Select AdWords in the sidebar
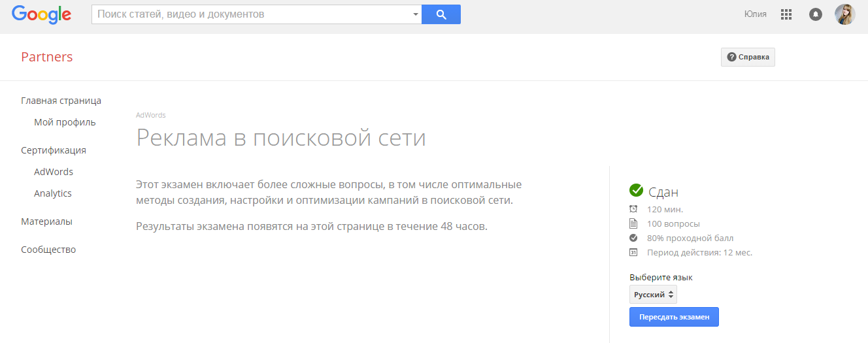868x343 pixels. click(x=54, y=172)
